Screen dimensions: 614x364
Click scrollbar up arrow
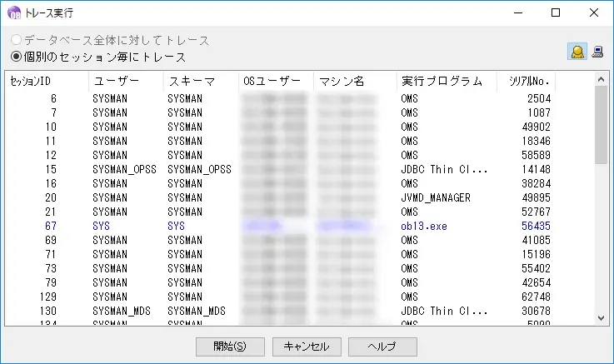(x=601, y=81)
